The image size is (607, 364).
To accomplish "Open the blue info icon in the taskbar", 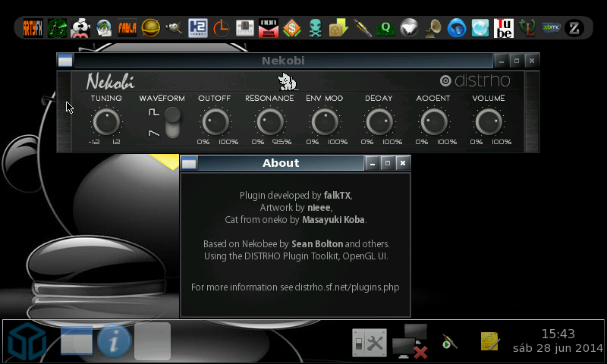I will [114, 342].
